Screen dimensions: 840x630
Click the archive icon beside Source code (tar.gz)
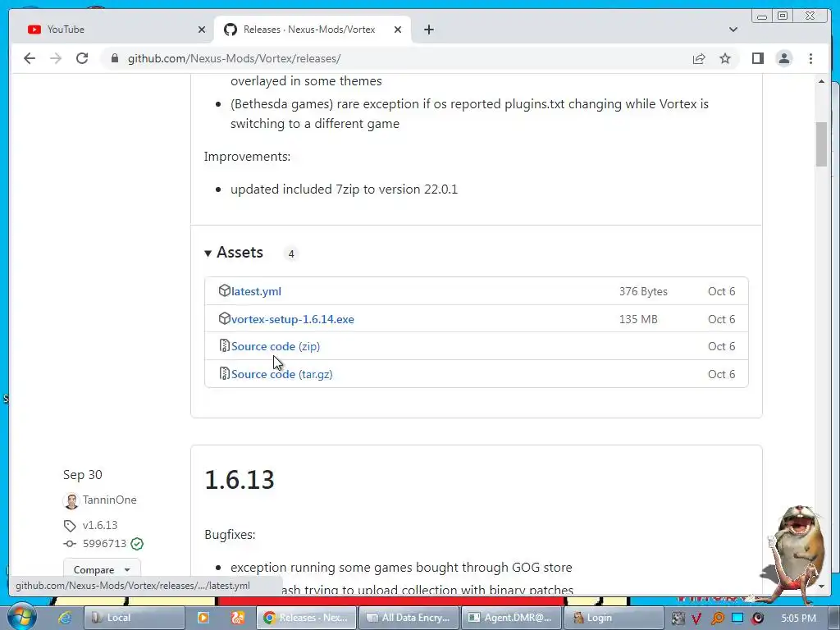225,373
